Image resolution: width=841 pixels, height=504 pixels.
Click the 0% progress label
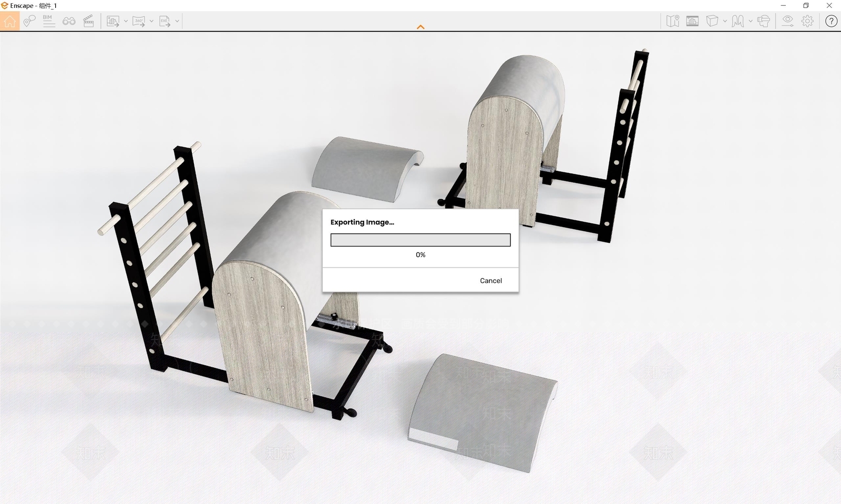(x=420, y=254)
